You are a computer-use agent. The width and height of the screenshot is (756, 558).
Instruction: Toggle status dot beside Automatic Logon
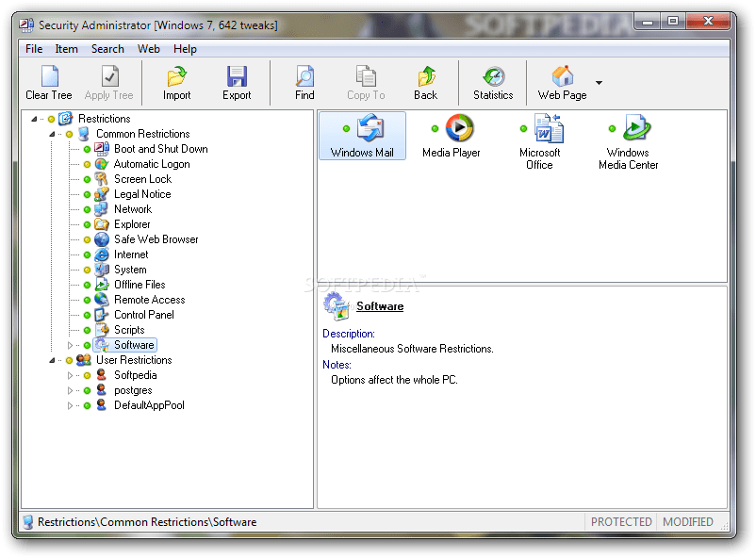(x=88, y=164)
